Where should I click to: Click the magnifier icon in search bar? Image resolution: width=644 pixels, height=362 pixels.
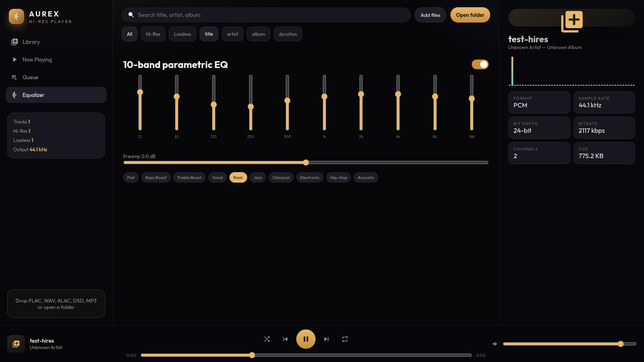coord(131,15)
